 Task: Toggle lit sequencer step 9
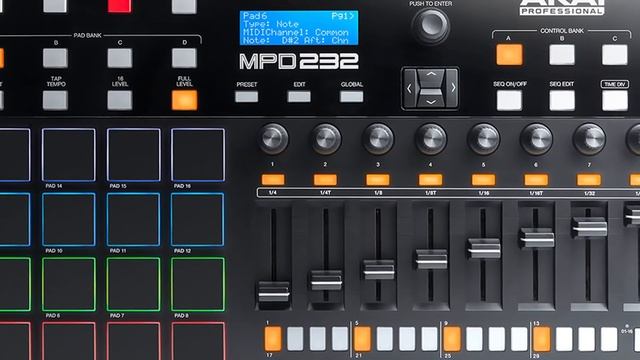coord(452,339)
